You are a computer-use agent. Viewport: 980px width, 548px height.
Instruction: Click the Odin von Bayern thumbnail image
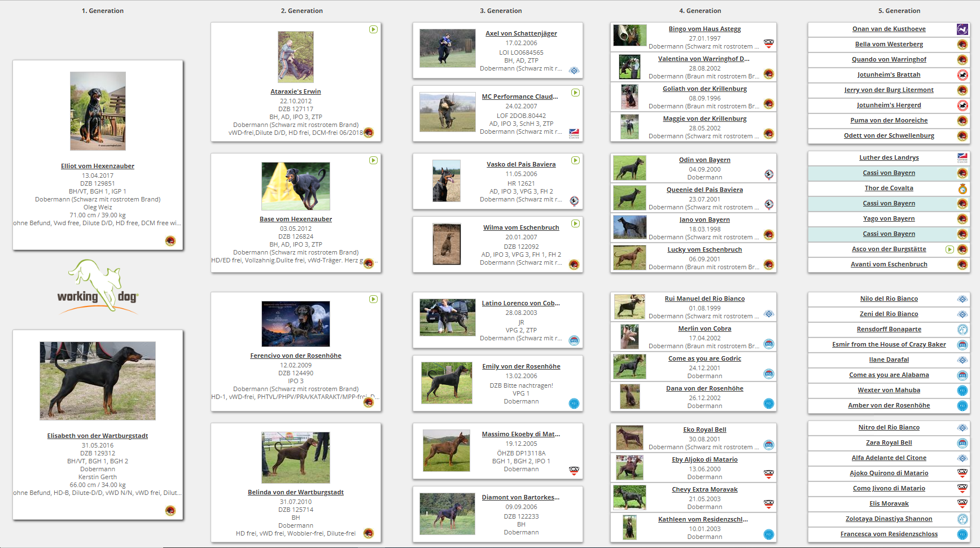[x=629, y=168]
